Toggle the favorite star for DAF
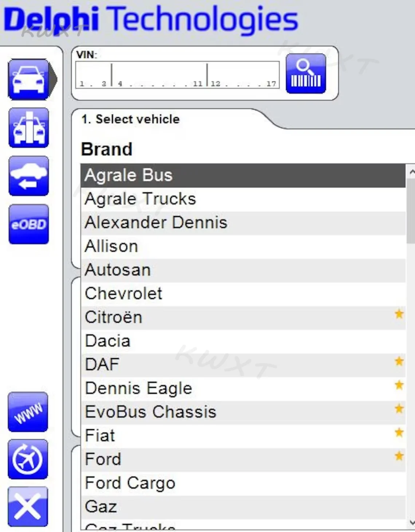415x532 pixels. click(399, 361)
